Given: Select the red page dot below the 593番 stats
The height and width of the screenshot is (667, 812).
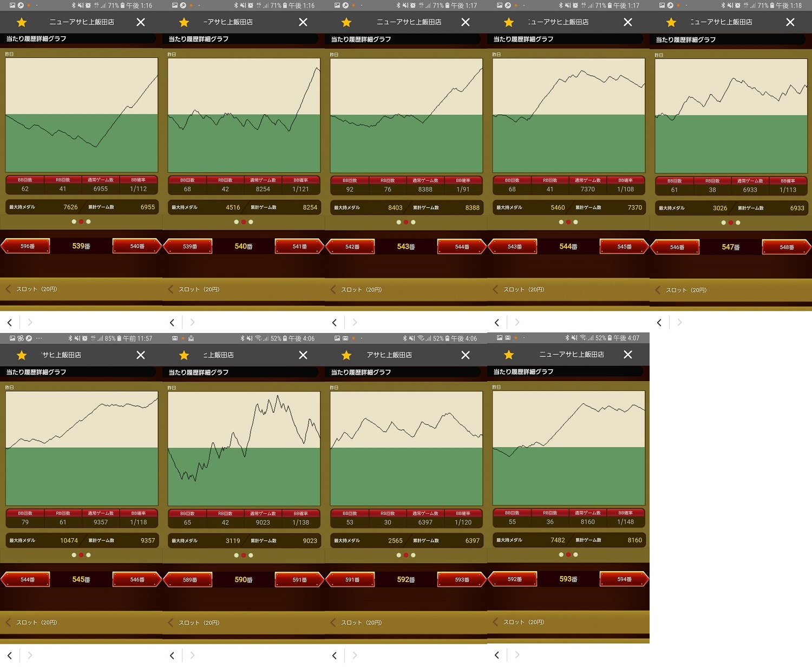Looking at the screenshot, I should 568,554.
